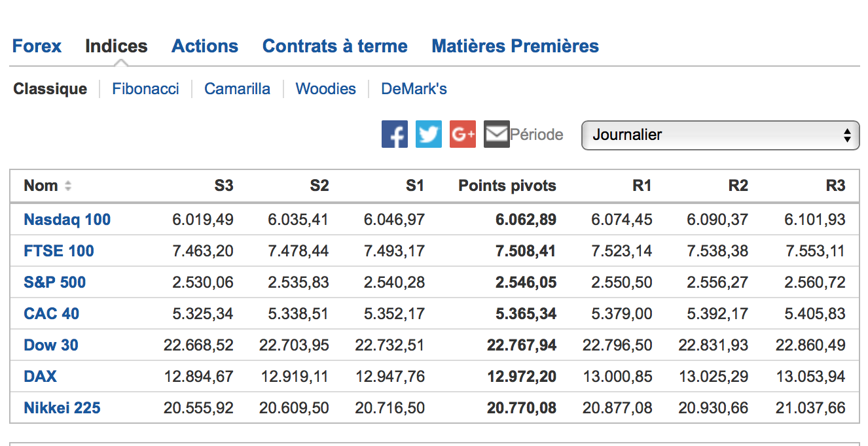Open the S&P 500 index page
The width and height of the screenshot is (868, 446).
55,283
